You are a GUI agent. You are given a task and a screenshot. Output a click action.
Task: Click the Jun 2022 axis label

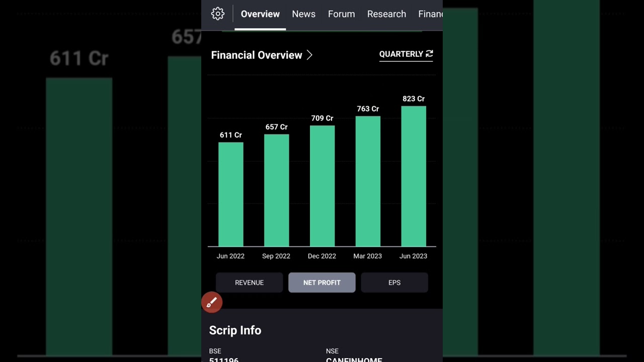pos(230,256)
